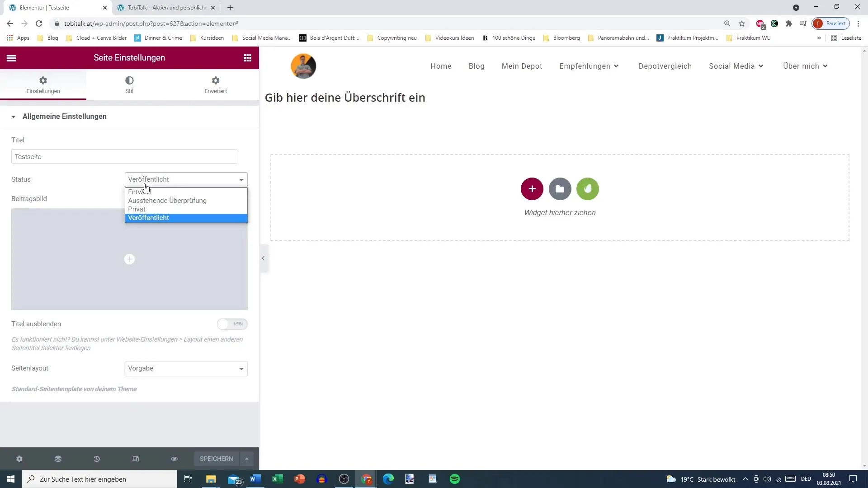This screenshot has height=488, width=868.
Task: Click the Windows search box
Action: click(x=99, y=479)
